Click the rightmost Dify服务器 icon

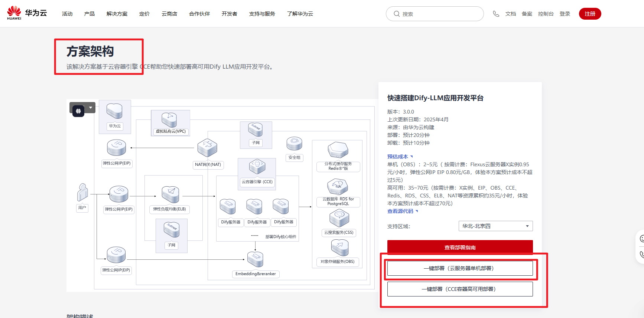click(281, 206)
